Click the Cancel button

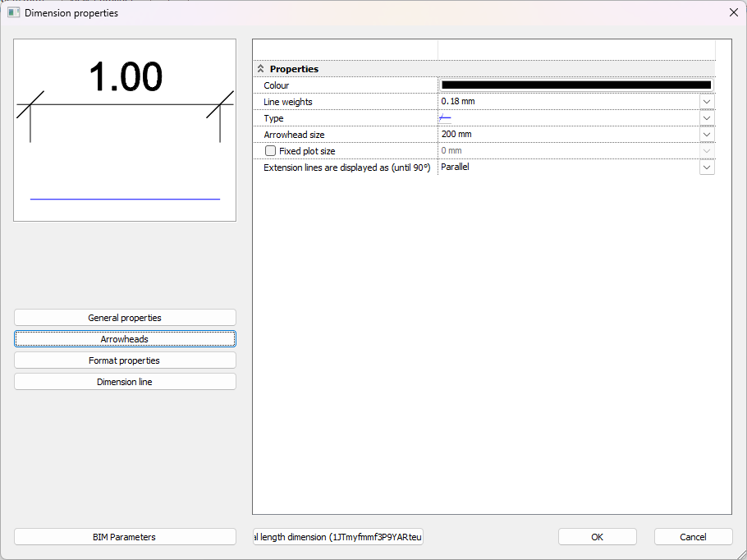[693, 537]
